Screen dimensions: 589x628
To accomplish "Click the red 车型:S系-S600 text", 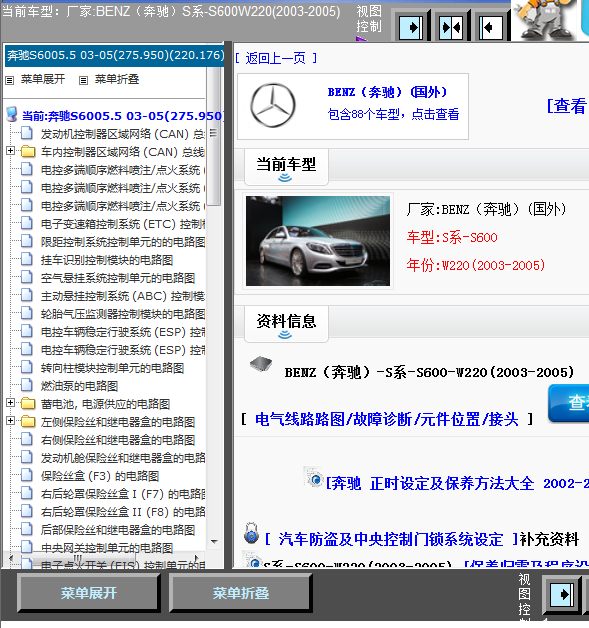I will point(452,238).
